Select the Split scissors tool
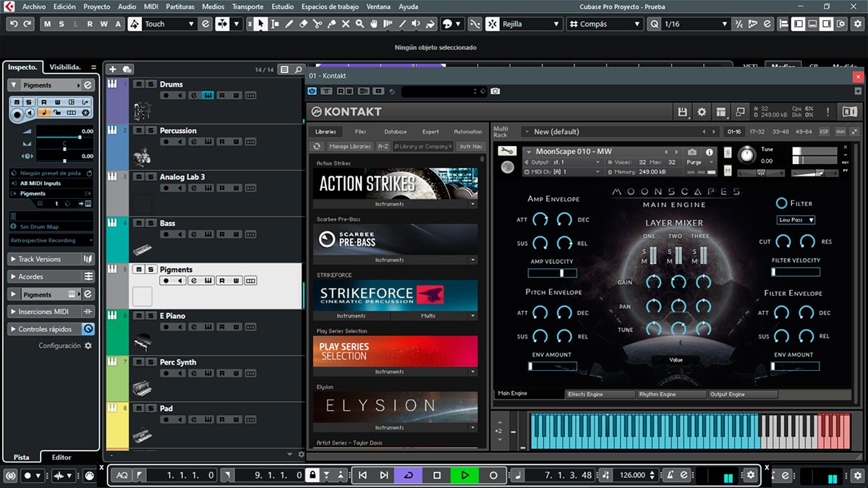 (x=318, y=24)
